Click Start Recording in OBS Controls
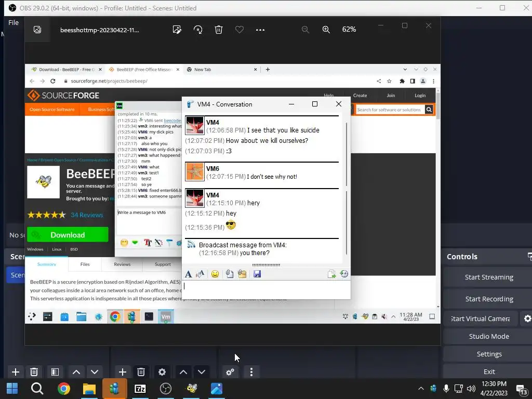The width and height of the screenshot is (532, 399). [489, 299]
